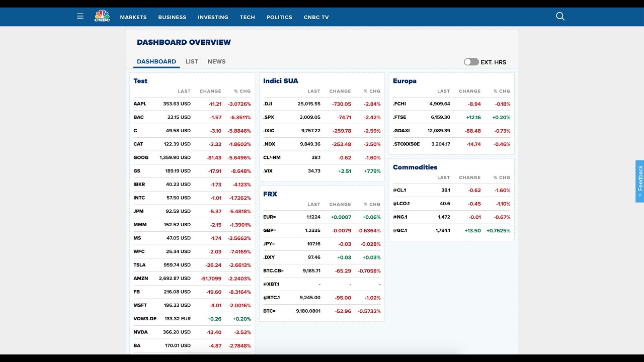Select the BA ticker

click(x=137, y=346)
